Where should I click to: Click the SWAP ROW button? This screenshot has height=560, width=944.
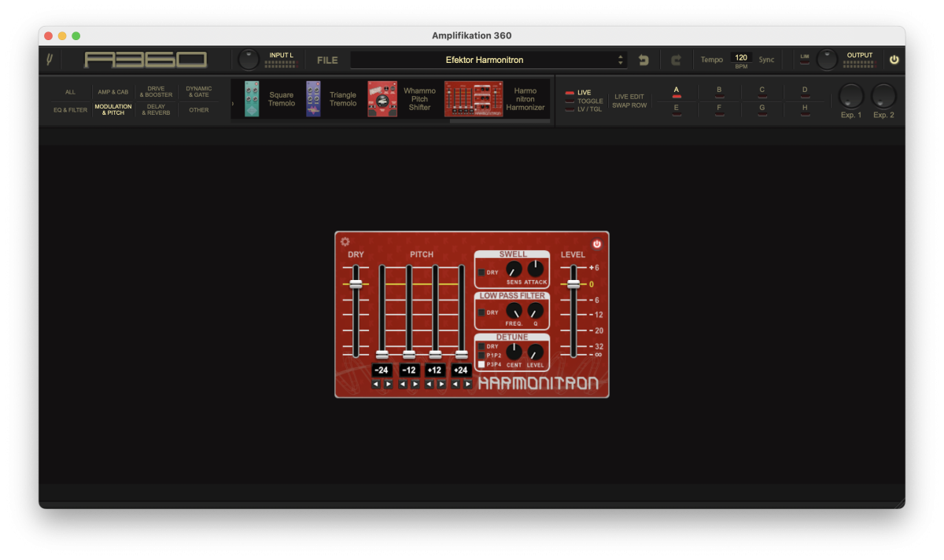[629, 105]
